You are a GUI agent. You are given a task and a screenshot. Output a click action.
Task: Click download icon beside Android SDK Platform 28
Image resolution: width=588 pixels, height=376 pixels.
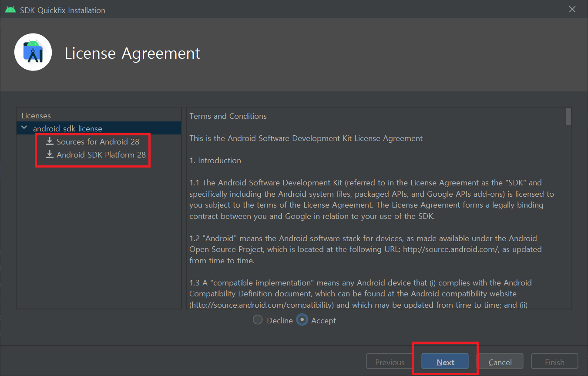click(x=50, y=154)
